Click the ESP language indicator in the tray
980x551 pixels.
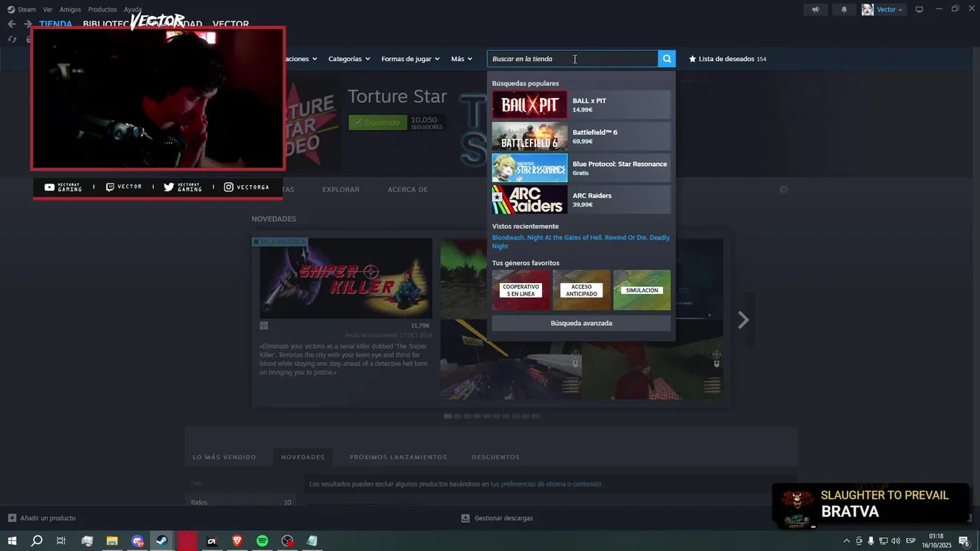tap(911, 541)
